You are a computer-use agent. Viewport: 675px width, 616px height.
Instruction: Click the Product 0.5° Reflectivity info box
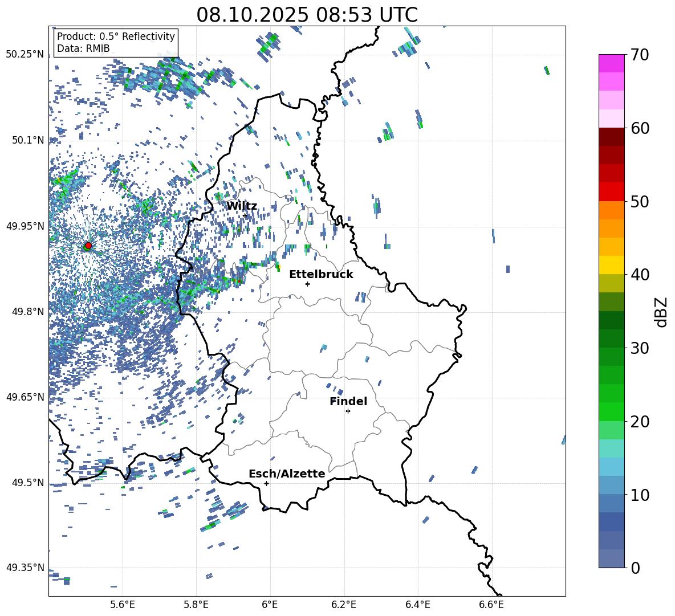[116, 43]
